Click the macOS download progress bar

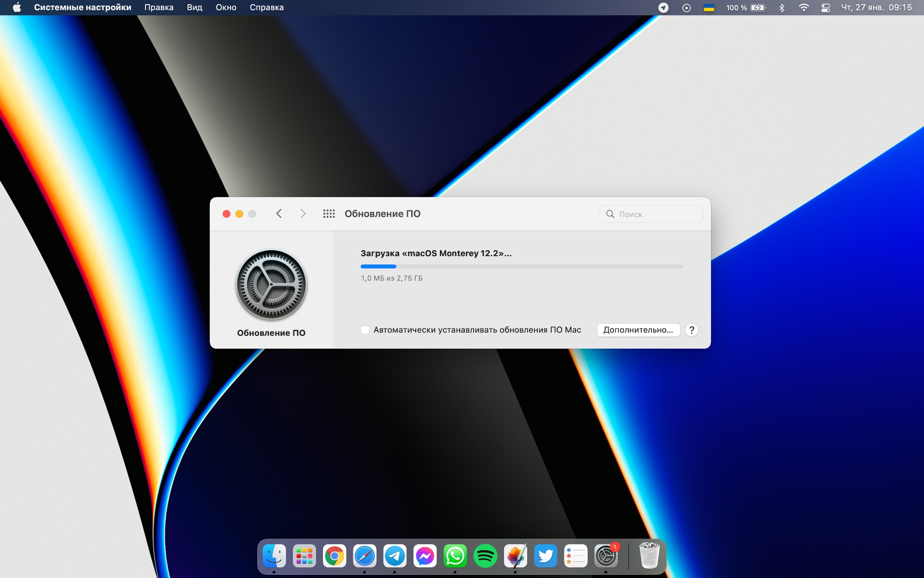tap(522, 266)
